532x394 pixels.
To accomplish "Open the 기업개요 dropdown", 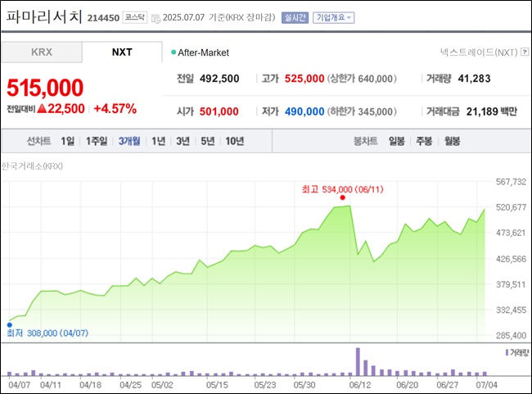I will [333, 18].
